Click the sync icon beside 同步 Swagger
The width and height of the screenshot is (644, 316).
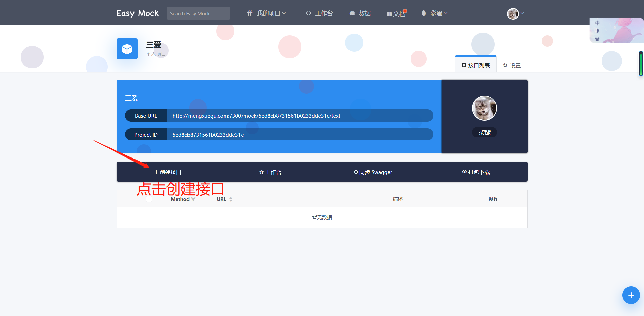[356, 172]
